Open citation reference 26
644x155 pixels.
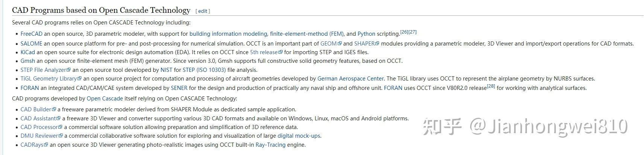pos(404,32)
